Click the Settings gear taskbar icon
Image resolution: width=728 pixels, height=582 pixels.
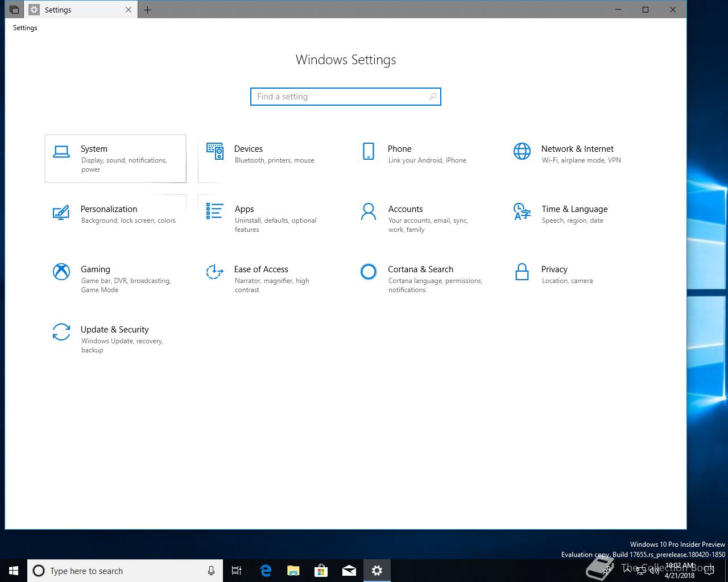(377, 571)
